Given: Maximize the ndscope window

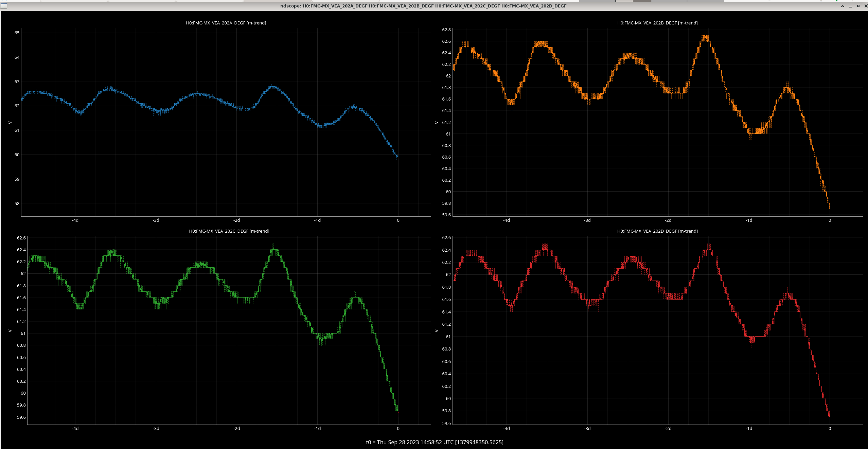Looking at the screenshot, I should point(858,6).
